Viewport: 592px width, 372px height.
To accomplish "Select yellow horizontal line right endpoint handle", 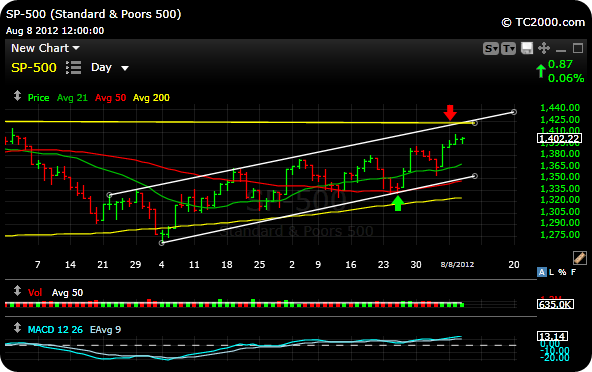I will pos(475,123).
